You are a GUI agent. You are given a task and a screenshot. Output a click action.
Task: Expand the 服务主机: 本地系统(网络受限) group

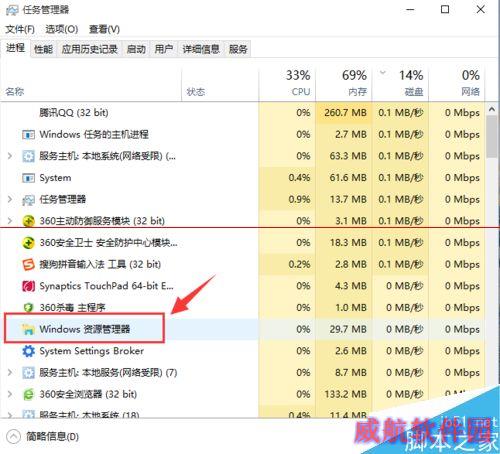pos(10,156)
